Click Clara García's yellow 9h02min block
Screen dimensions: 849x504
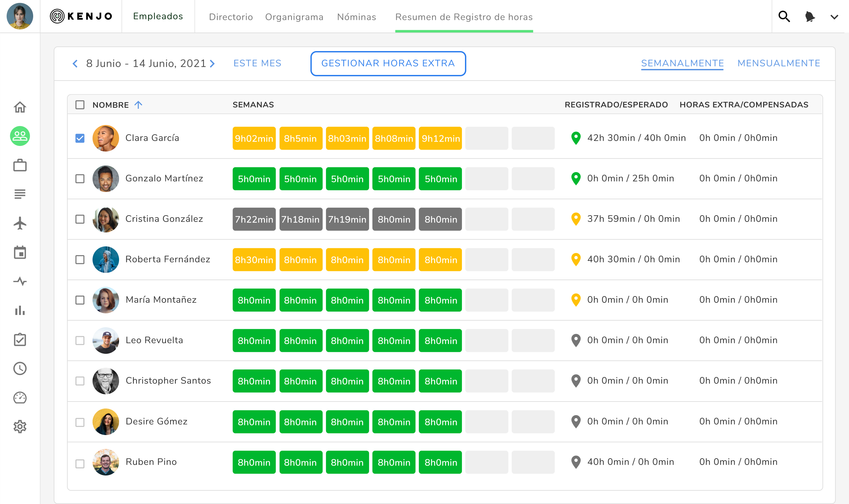point(254,138)
